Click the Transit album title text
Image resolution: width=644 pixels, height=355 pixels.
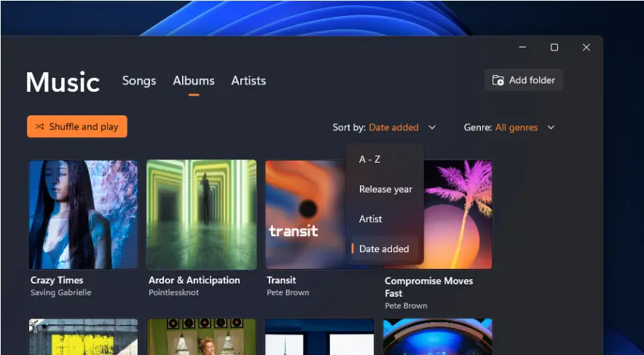pyautogui.click(x=281, y=280)
